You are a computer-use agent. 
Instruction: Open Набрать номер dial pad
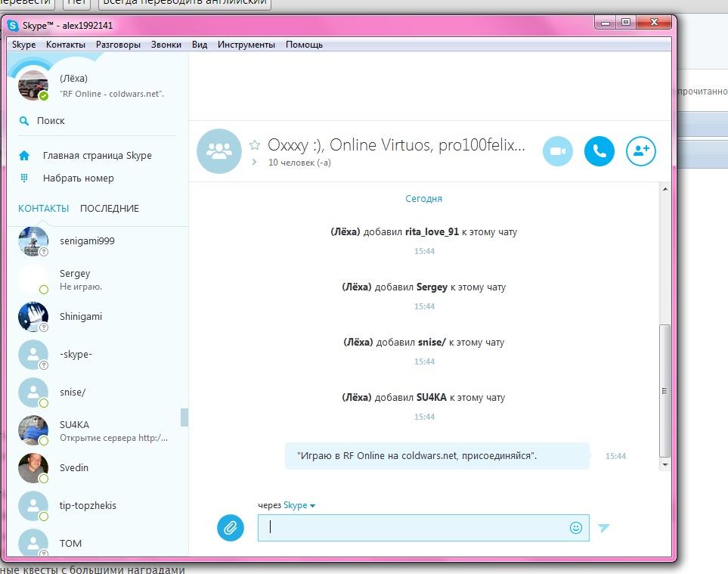[79, 178]
